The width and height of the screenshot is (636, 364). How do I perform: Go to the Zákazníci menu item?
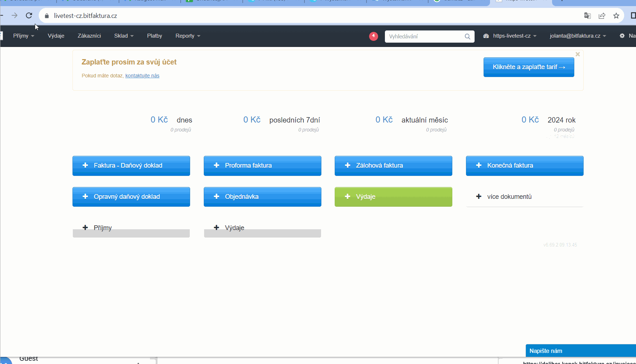click(89, 36)
